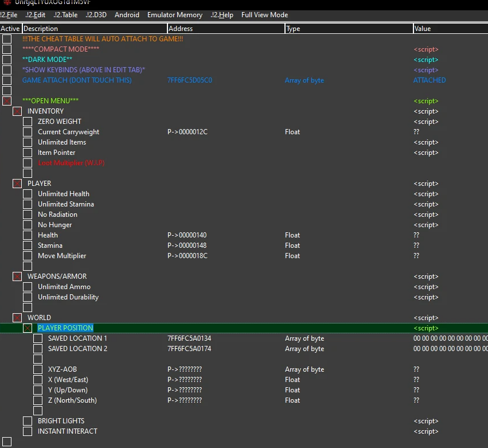Select the Loot Multiplier (W.I.P) entry

[71, 163]
